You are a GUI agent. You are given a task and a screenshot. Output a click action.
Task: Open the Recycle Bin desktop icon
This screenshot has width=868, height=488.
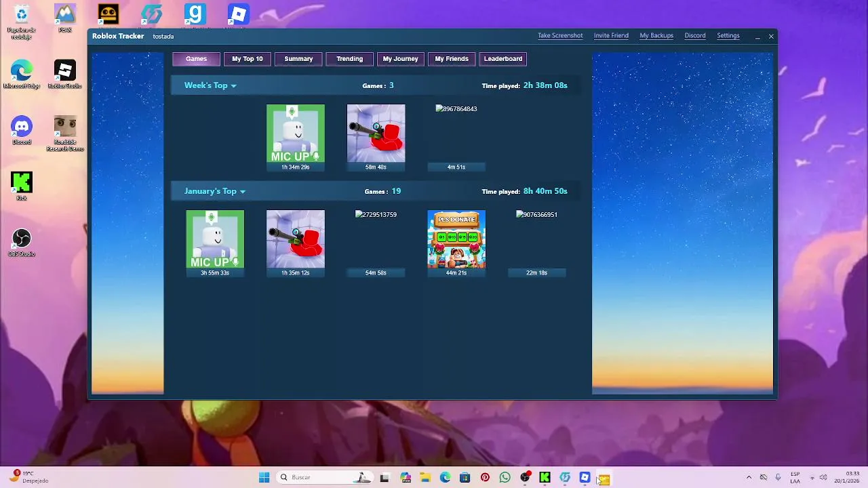[21, 20]
